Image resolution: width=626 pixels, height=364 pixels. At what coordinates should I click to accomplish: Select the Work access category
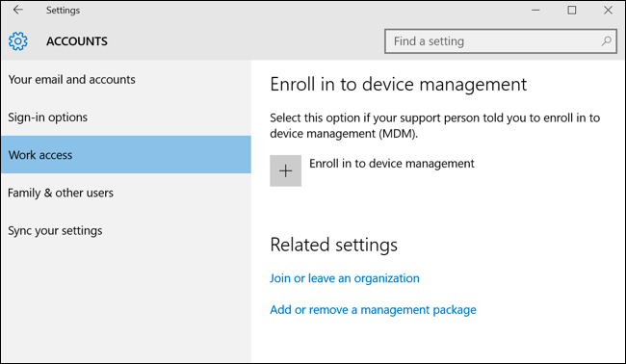pos(126,154)
